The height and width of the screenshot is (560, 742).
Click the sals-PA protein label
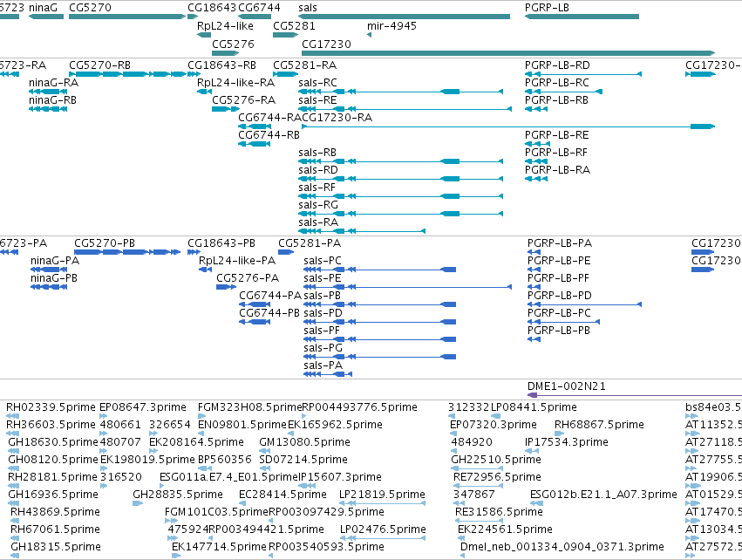[x=323, y=365]
